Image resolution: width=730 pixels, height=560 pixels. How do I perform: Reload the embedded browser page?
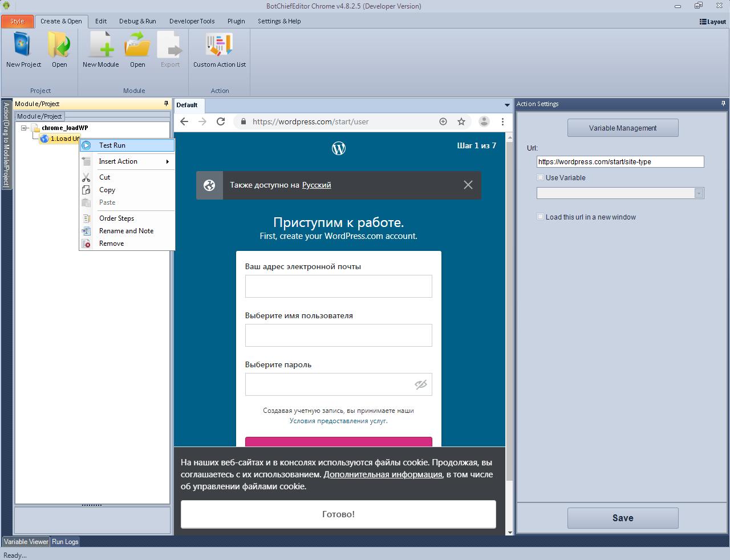tap(221, 121)
